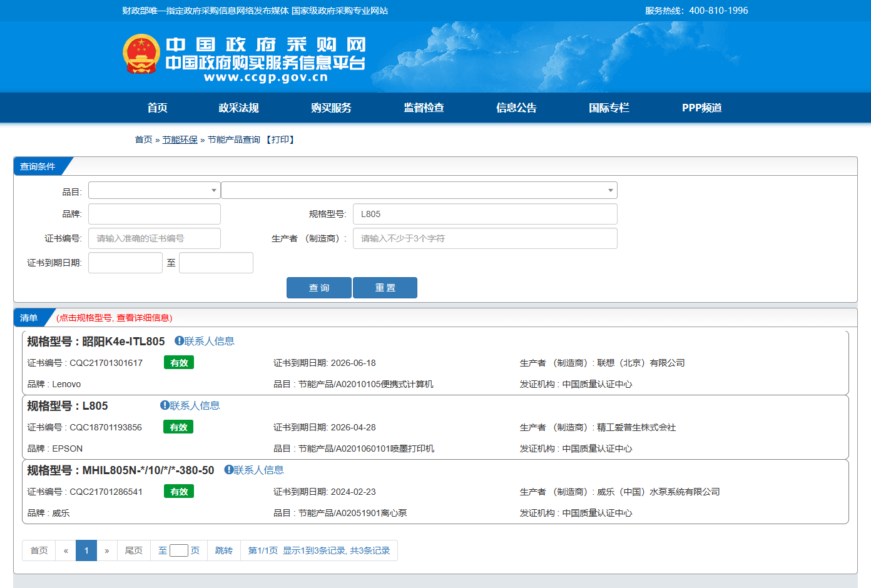Click the 尾页 last page button
This screenshot has width=871, height=588.
click(133, 550)
